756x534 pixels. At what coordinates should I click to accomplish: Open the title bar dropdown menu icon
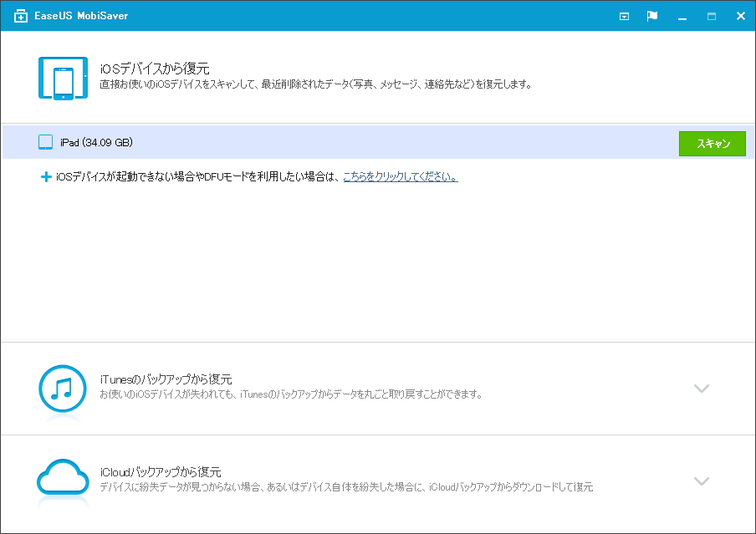click(624, 17)
